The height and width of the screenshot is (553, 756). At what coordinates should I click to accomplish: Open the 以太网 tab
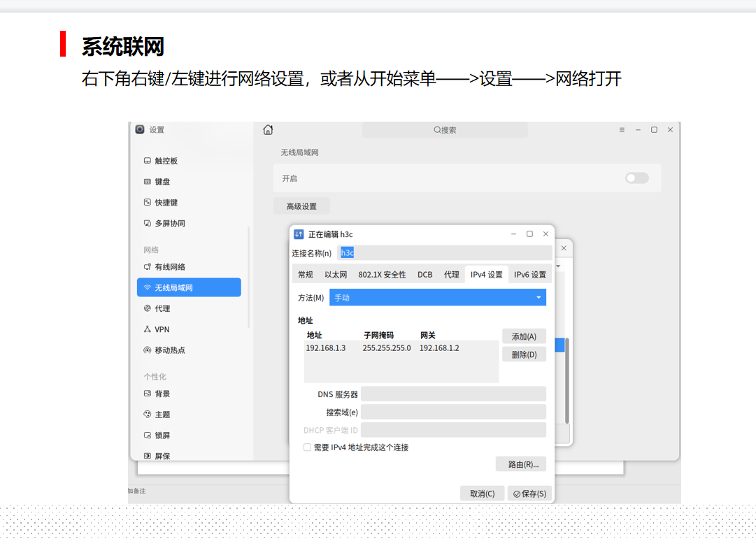click(336, 275)
